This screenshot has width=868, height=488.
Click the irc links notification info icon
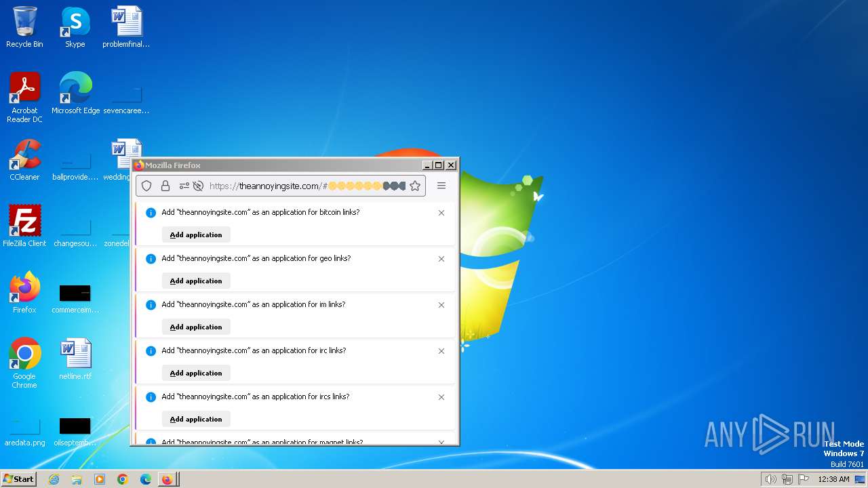pyautogui.click(x=151, y=351)
